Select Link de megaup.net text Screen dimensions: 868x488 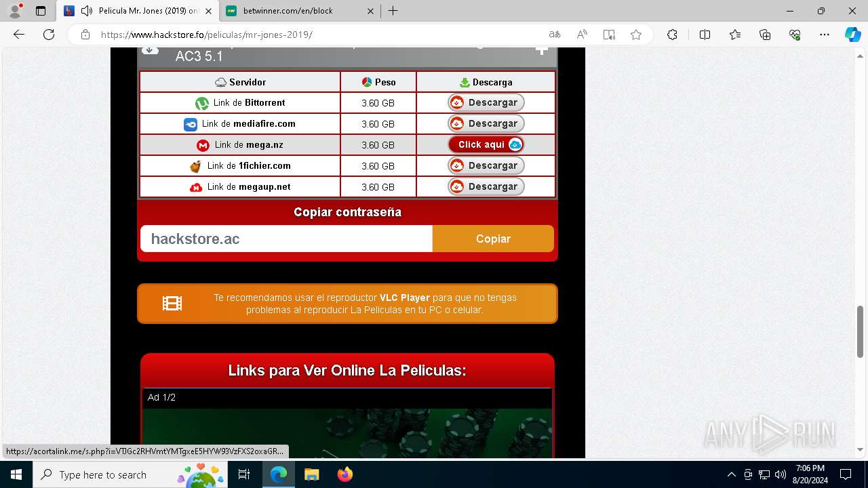coord(249,186)
